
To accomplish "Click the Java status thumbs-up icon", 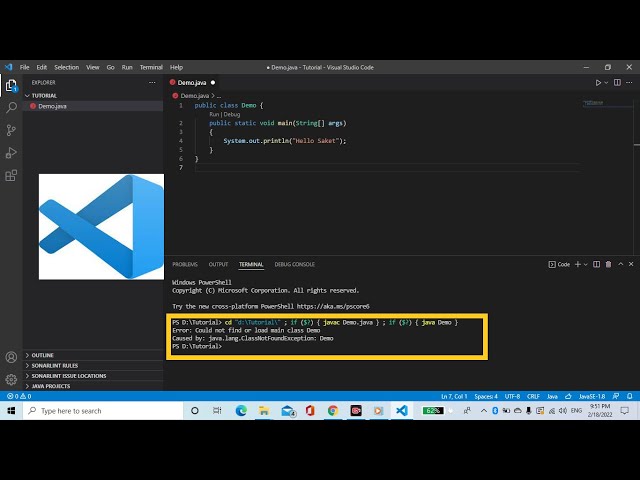I will click(568, 396).
